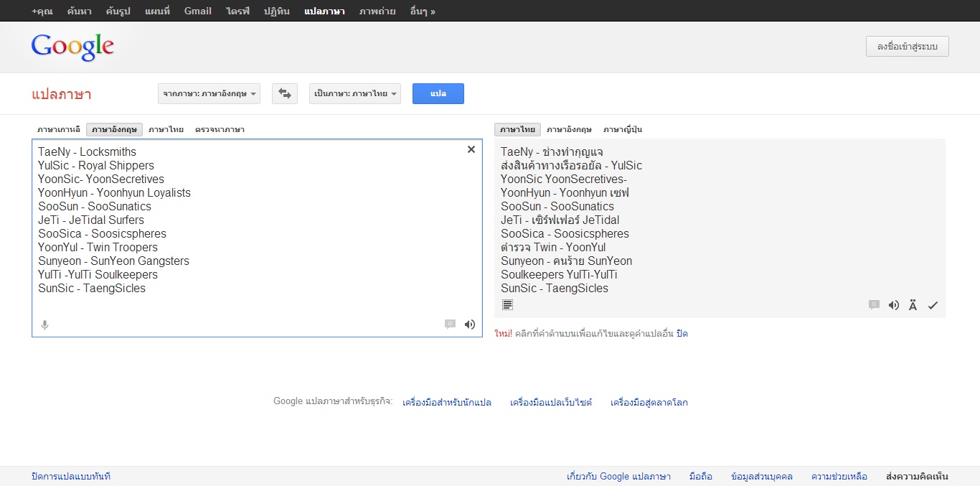Open Gmail from the top bar
The image size is (980, 486).
pyautogui.click(x=197, y=11)
